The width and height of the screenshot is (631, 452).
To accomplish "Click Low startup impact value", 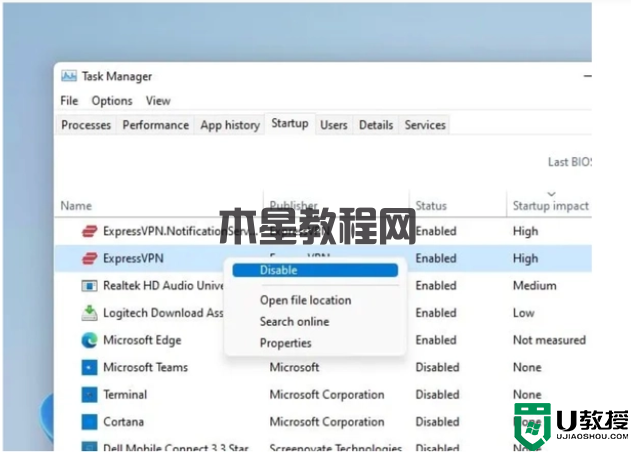I will tap(524, 313).
